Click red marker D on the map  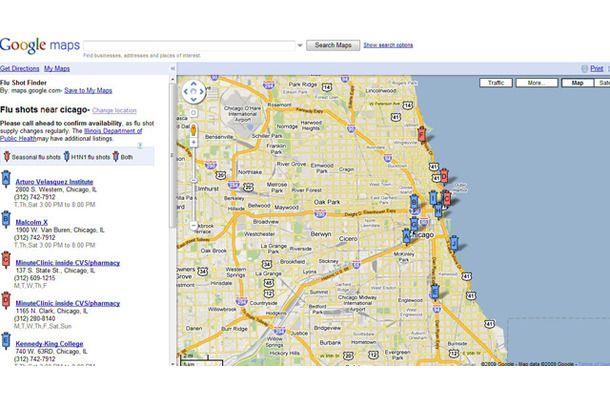pos(444,176)
